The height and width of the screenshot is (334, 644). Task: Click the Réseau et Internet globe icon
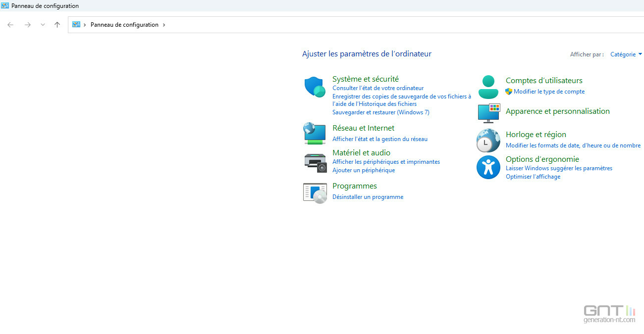pyautogui.click(x=315, y=133)
